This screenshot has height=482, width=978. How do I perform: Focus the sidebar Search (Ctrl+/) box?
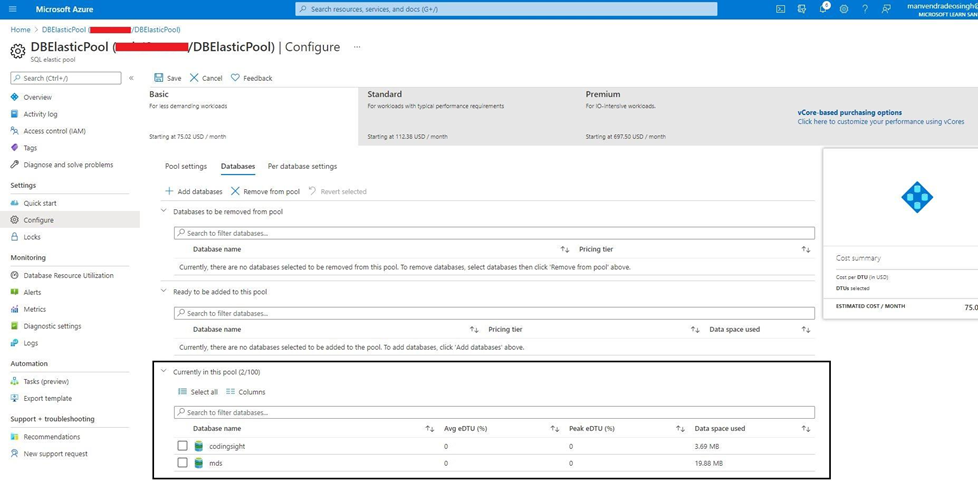point(66,78)
